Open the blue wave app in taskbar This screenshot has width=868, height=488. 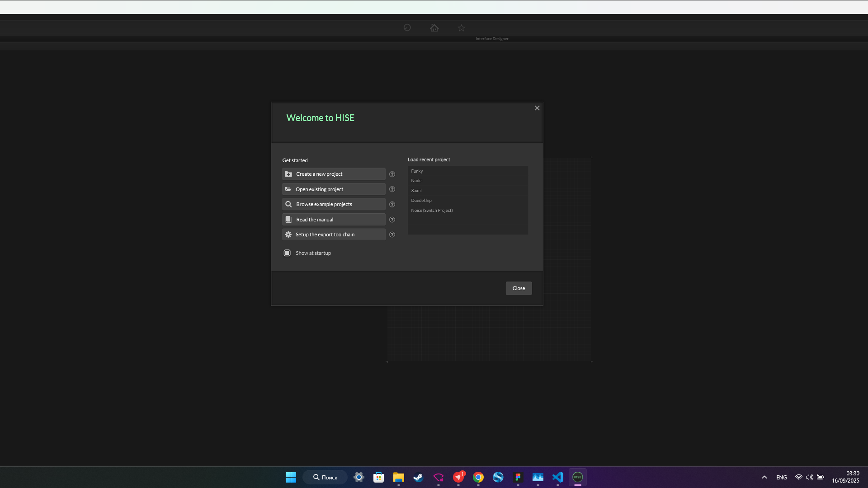point(538,477)
